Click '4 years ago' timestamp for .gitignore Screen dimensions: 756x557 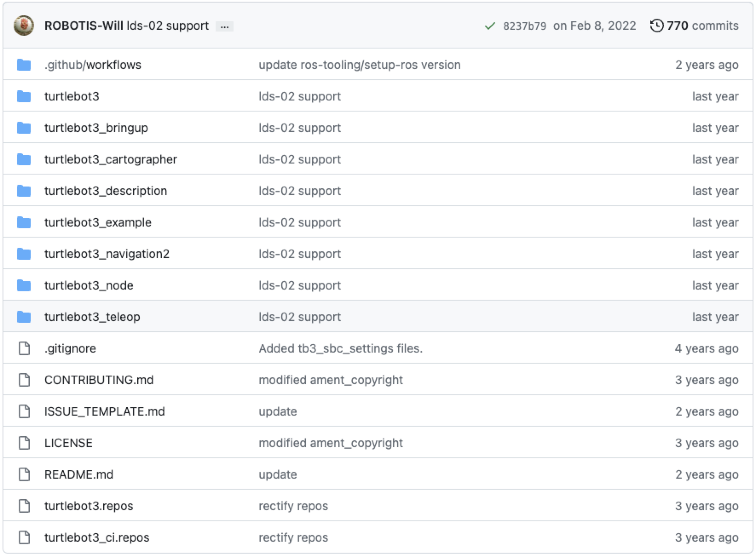[707, 348]
